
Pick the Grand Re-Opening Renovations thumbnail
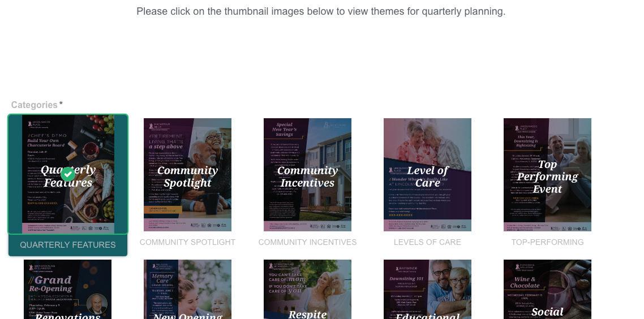point(67,289)
